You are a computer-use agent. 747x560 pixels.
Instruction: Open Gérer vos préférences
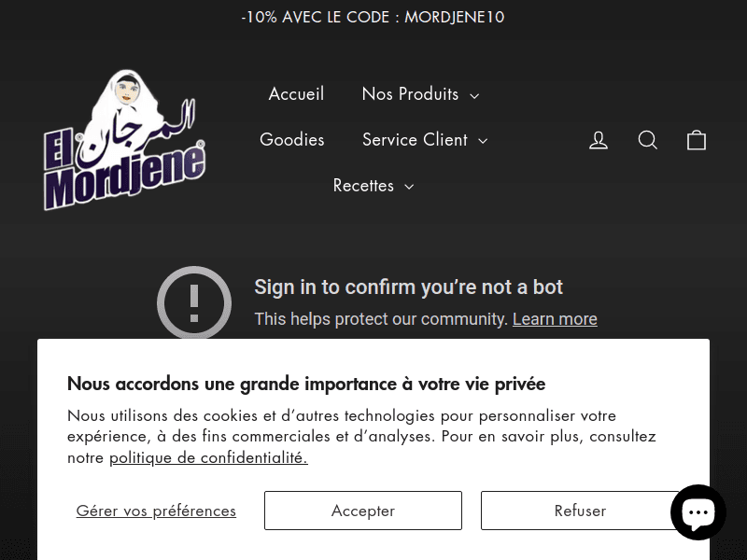[x=156, y=511]
